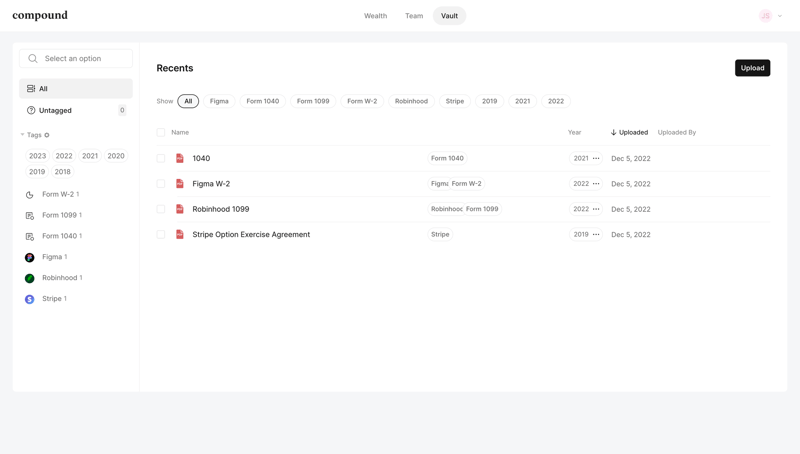
Task: Click the PDF icon for 1040 file
Action: click(180, 158)
